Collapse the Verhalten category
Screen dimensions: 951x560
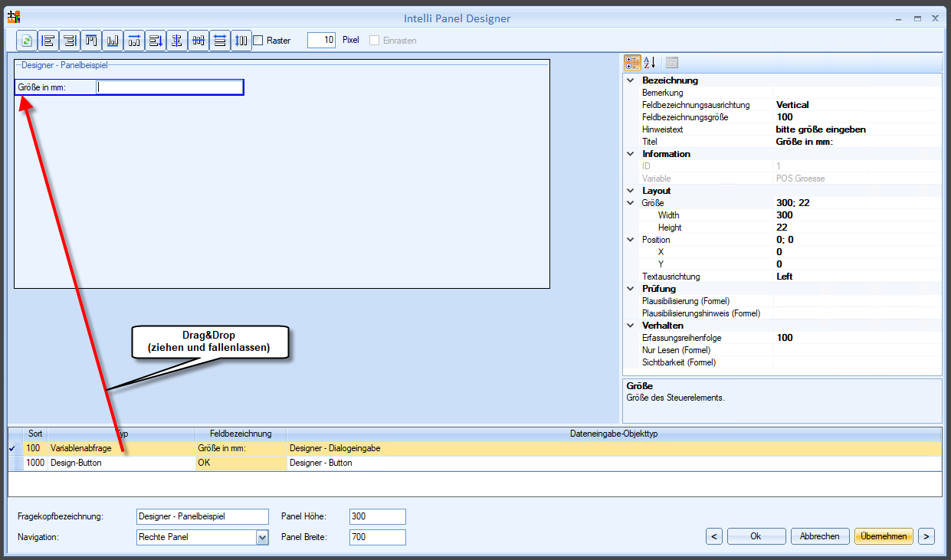click(x=631, y=326)
